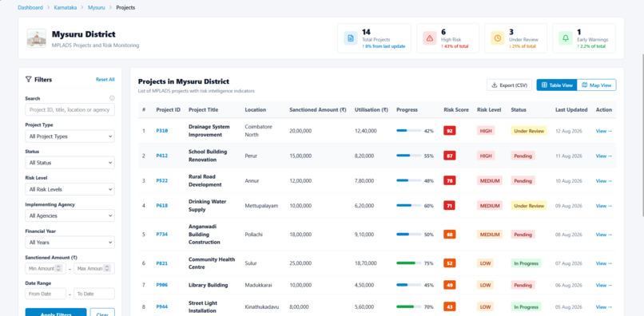Image resolution: width=644 pixels, height=316 pixels.
Task: Click the High Risk warning triangle icon
Action: [430, 38]
